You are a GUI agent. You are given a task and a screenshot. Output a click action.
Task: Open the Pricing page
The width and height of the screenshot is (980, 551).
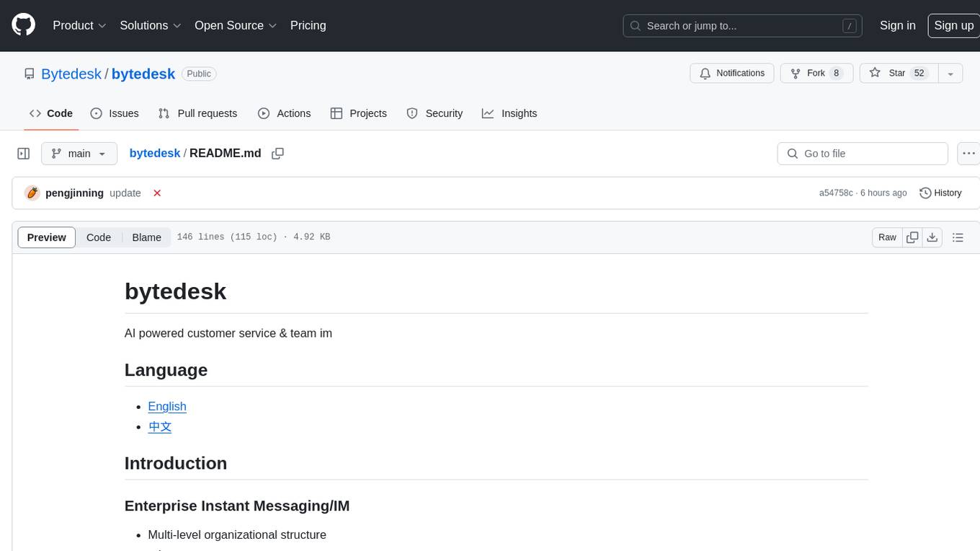(308, 25)
